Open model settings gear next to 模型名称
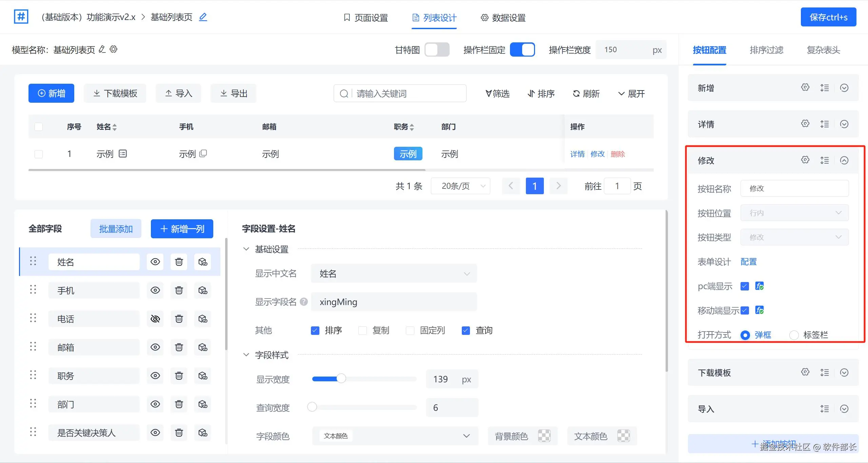The width and height of the screenshot is (868, 463). pyautogui.click(x=114, y=49)
